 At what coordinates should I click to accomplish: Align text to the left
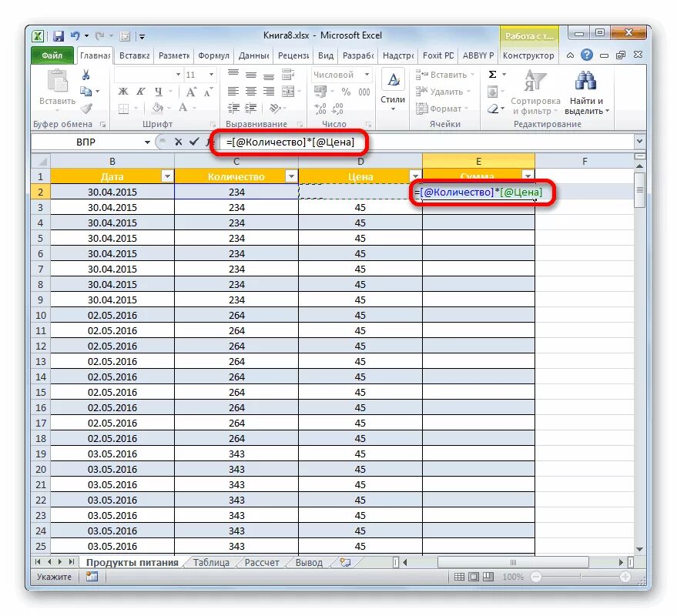coord(233,91)
